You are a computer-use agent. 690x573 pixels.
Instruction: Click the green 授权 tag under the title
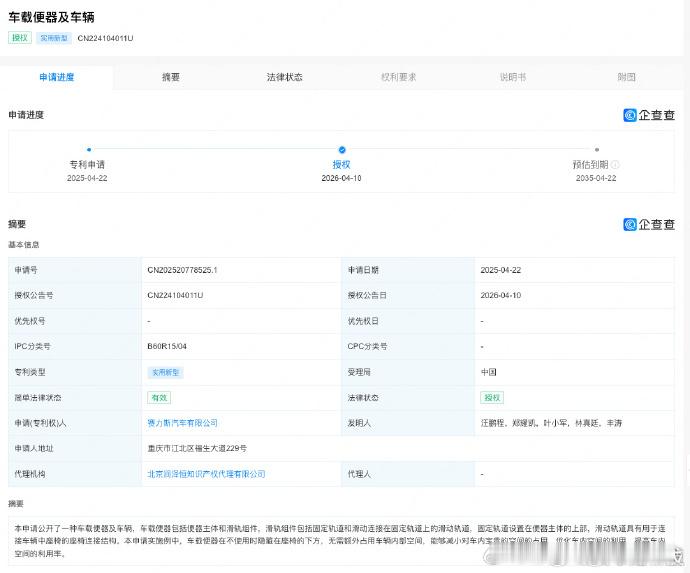coord(20,38)
